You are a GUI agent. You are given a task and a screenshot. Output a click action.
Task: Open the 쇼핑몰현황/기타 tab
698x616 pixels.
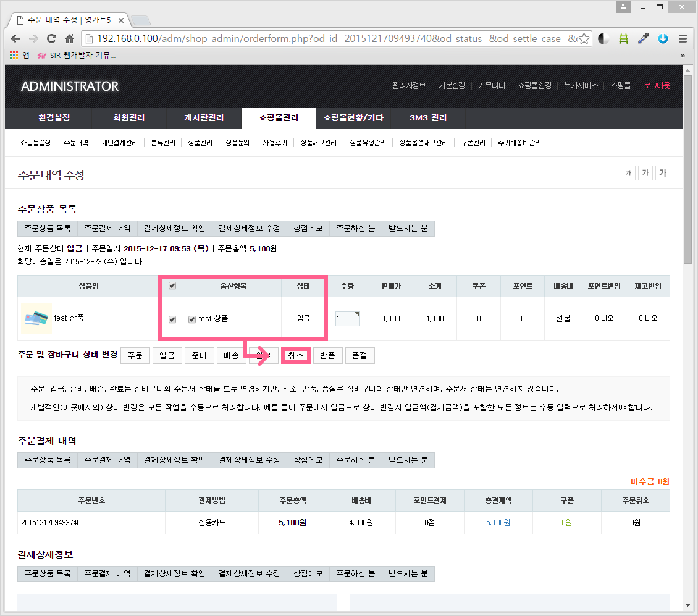(x=353, y=118)
